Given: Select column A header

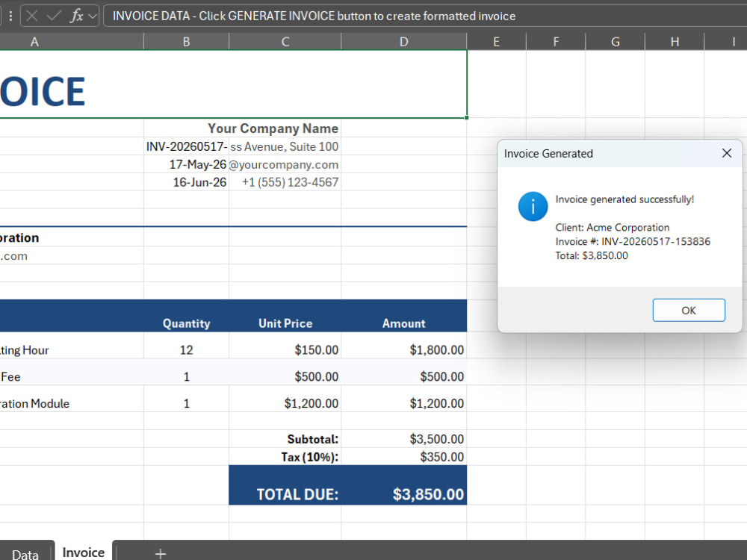Looking at the screenshot, I should click(72, 42).
